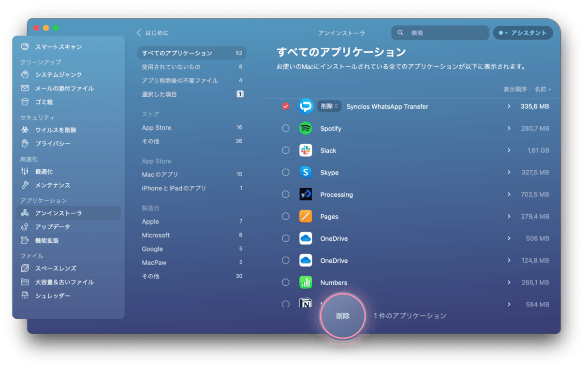This screenshot has height=370, width=588.
Task: Filter by Macのアプリ
Action: pos(192,174)
